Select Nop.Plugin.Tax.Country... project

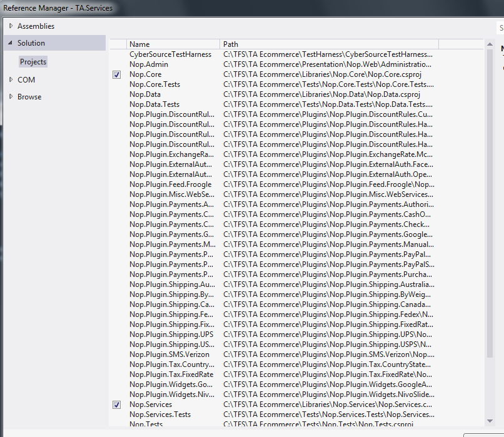pyautogui.click(x=172, y=364)
